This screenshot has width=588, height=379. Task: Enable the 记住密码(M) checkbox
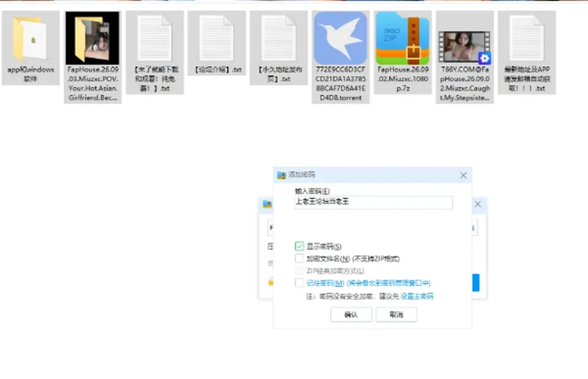pyautogui.click(x=300, y=283)
